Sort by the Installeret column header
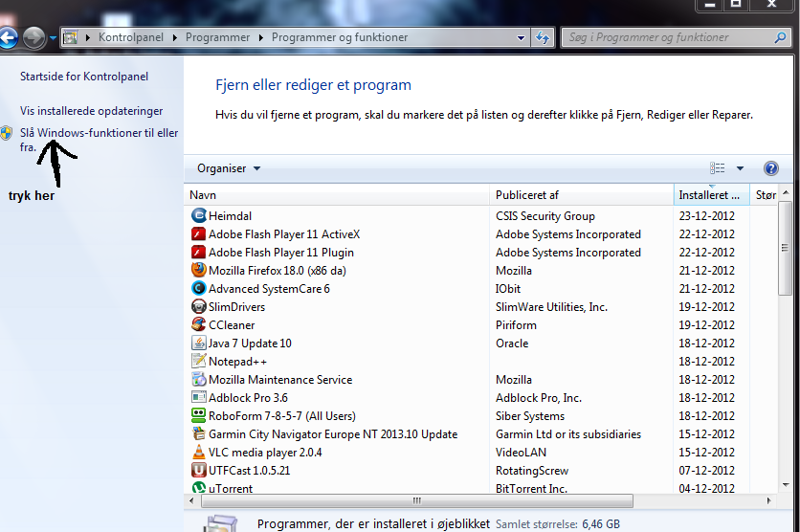 (x=712, y=195)
